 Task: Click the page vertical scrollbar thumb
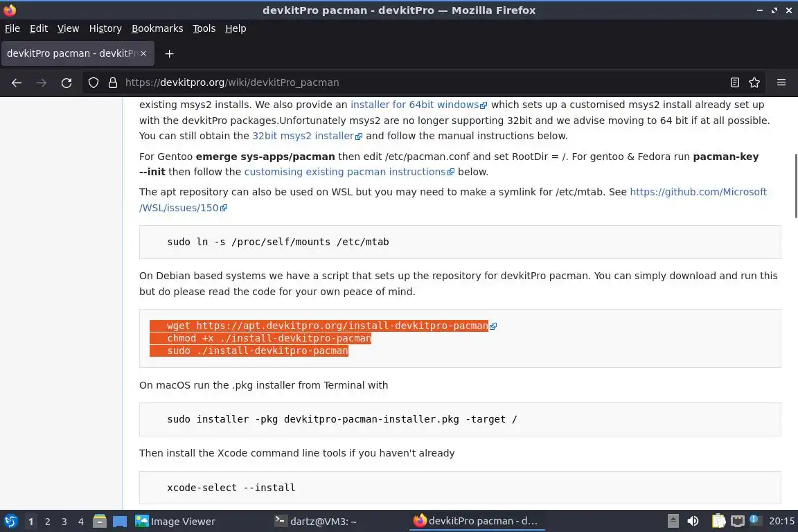(795, 186)
